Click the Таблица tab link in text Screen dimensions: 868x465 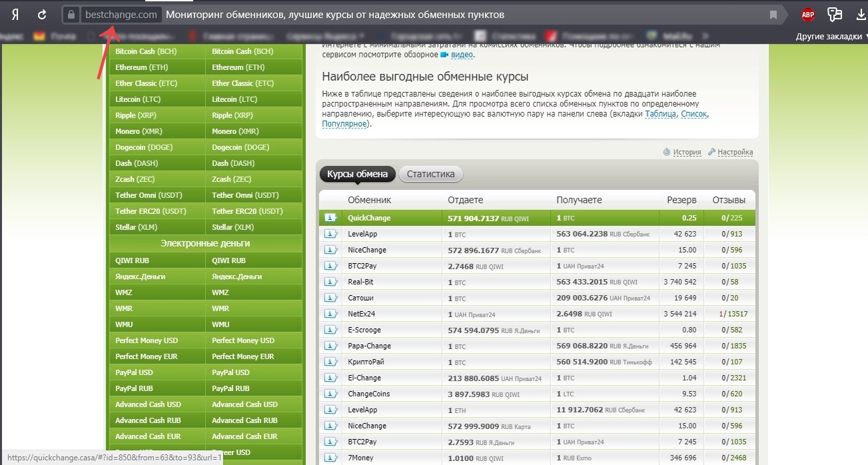661,114
